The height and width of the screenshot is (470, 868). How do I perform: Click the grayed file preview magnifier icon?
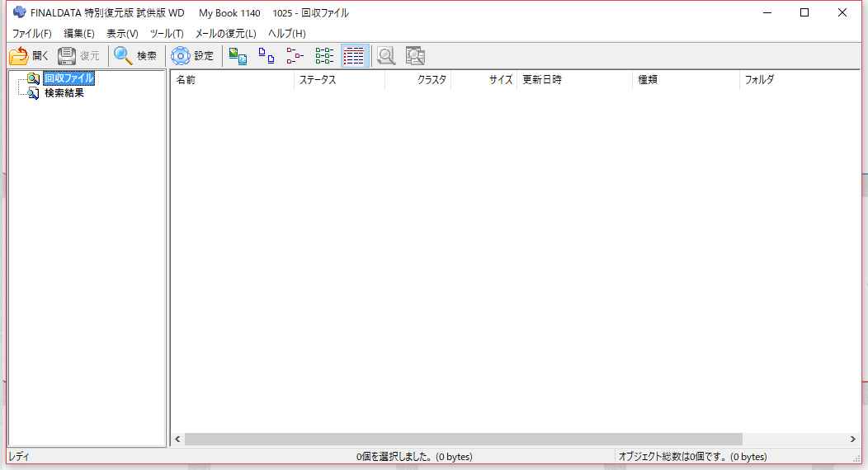386,56
